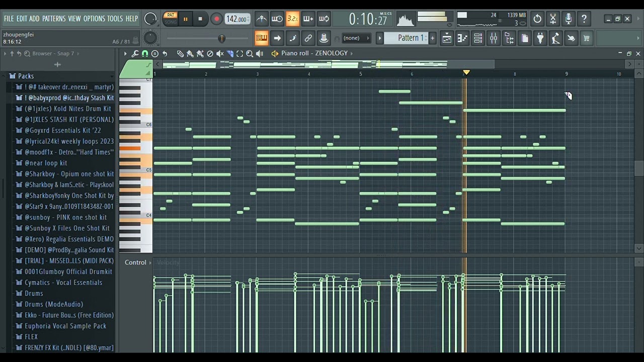Select the Playback scrub speaker tool

pyautogui.click(x=260, y=53)
